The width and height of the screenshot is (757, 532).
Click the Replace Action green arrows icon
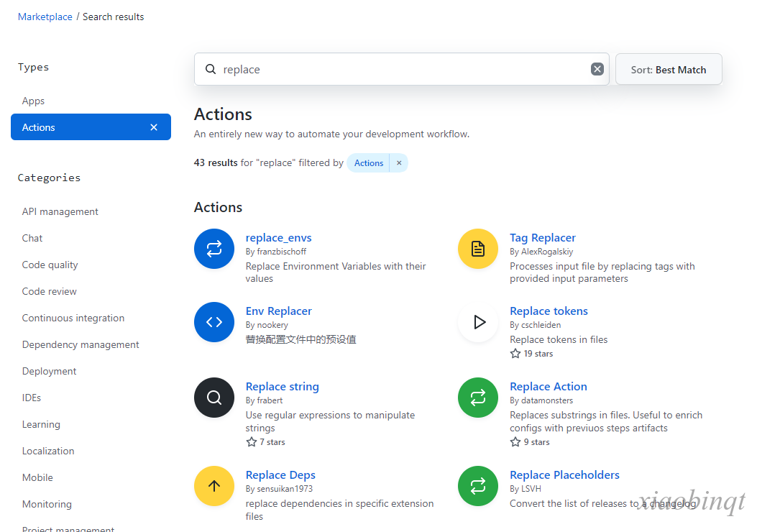[x=478, y=398]
